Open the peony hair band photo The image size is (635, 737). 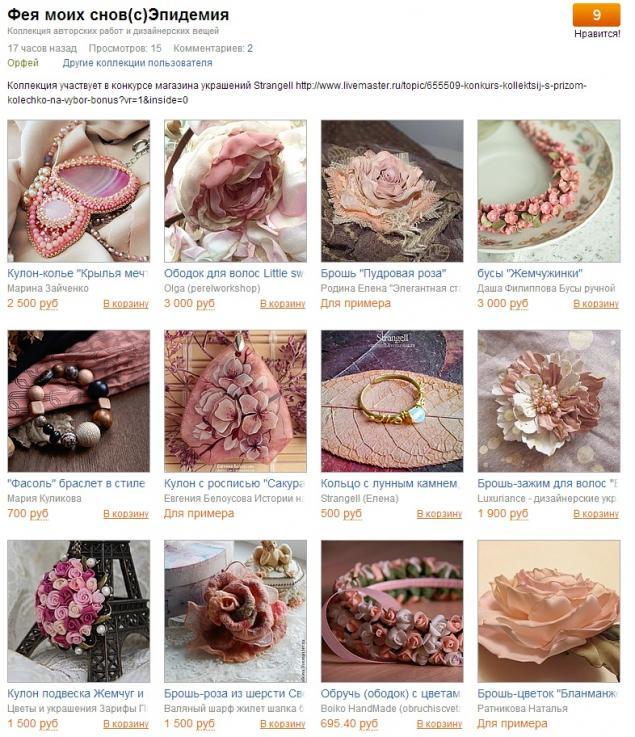tap(235, 191)
